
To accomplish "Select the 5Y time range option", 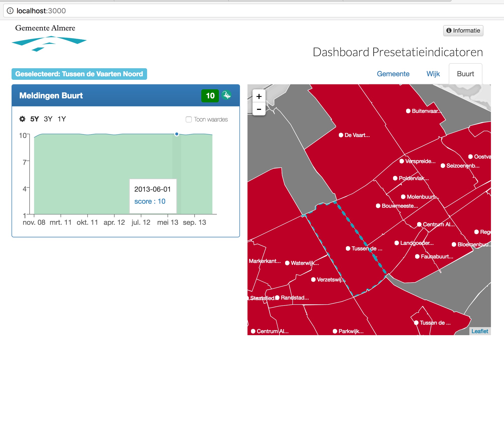I will click(34, 119).
